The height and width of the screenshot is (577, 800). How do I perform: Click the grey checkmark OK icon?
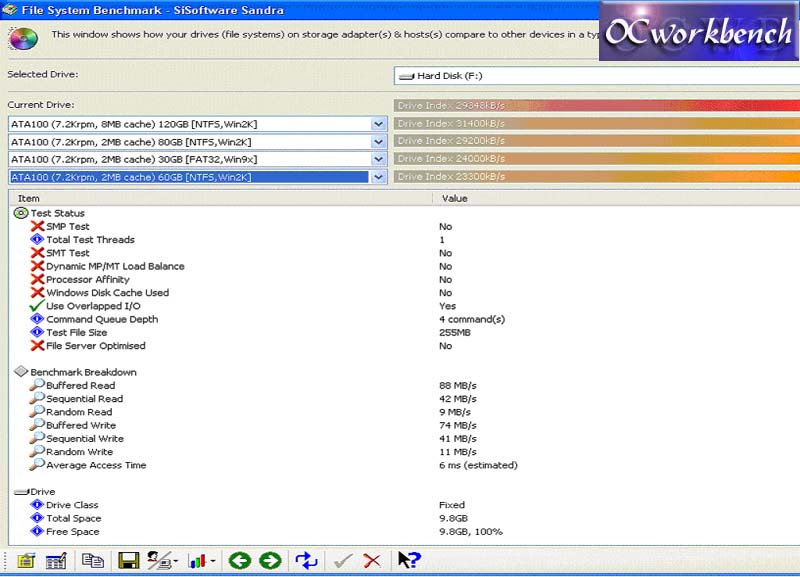343,561
